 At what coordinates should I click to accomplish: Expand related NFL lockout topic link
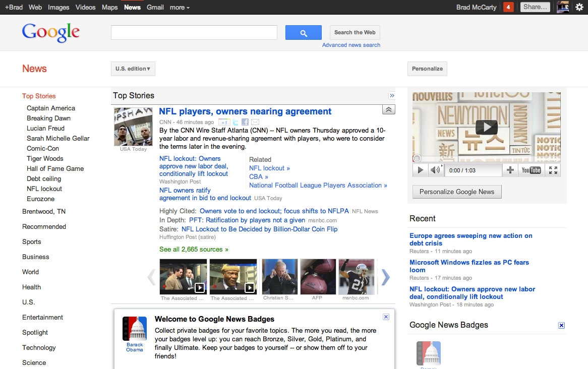click(x=269, y=168)
